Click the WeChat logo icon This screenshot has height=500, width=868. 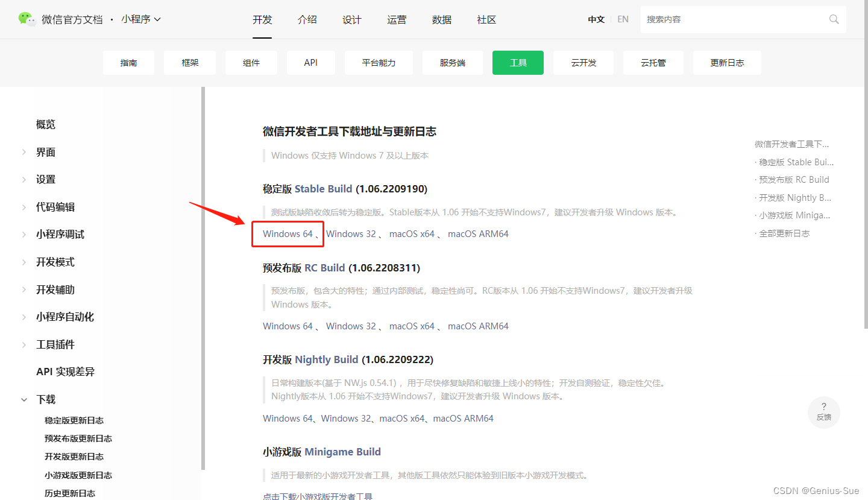(27, 19)
